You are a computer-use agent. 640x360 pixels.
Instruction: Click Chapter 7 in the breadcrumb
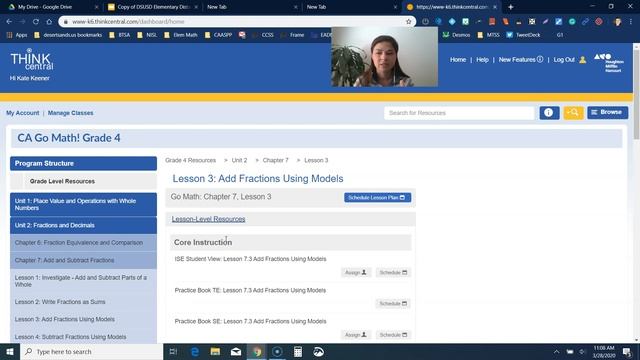276,160
